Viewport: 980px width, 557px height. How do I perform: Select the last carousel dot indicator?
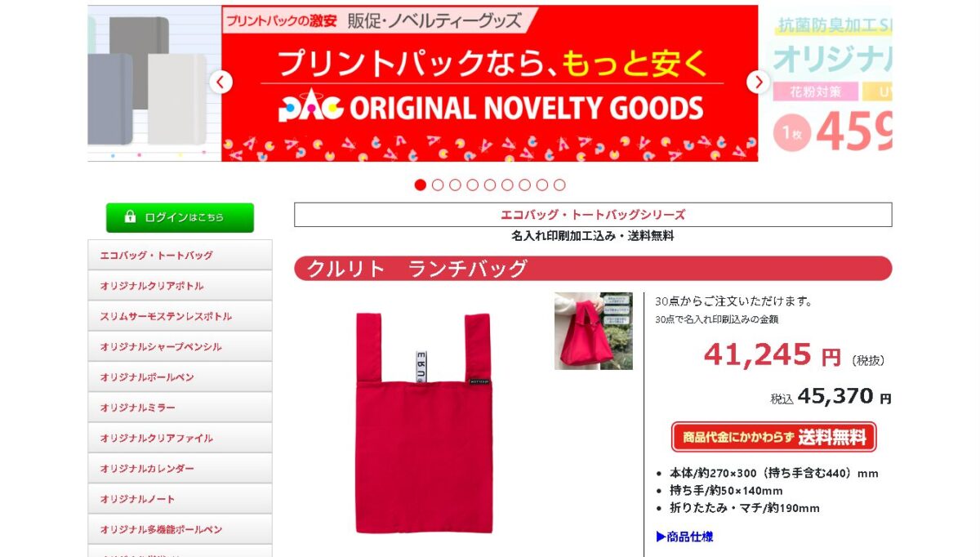coord(559,185)
